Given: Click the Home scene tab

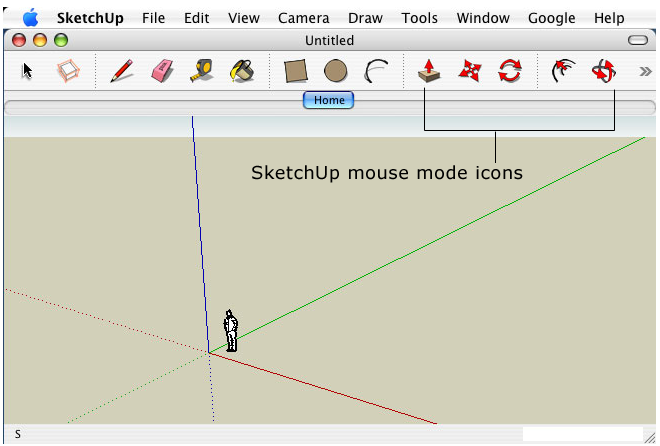Looking at the screenshot, I should click(328, 100).
